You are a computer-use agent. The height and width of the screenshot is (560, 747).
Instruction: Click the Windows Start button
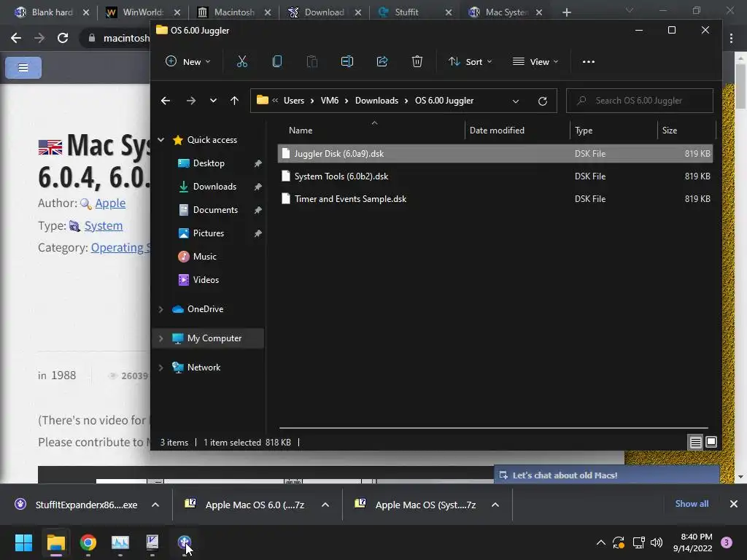click(23, 542)
